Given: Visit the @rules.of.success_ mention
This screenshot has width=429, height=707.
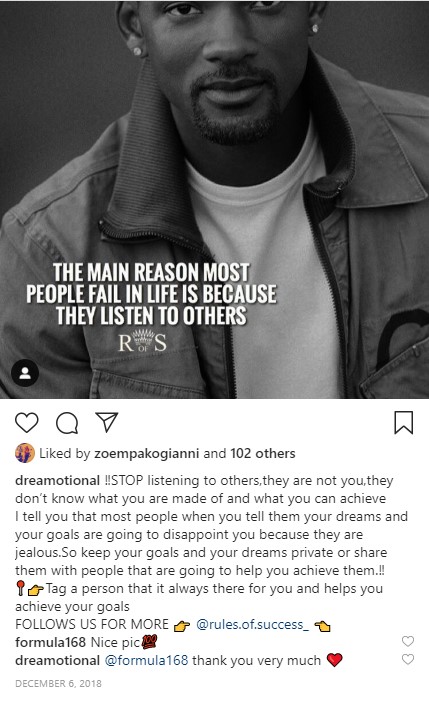Looking at the screenshot, I should (253, 624).
